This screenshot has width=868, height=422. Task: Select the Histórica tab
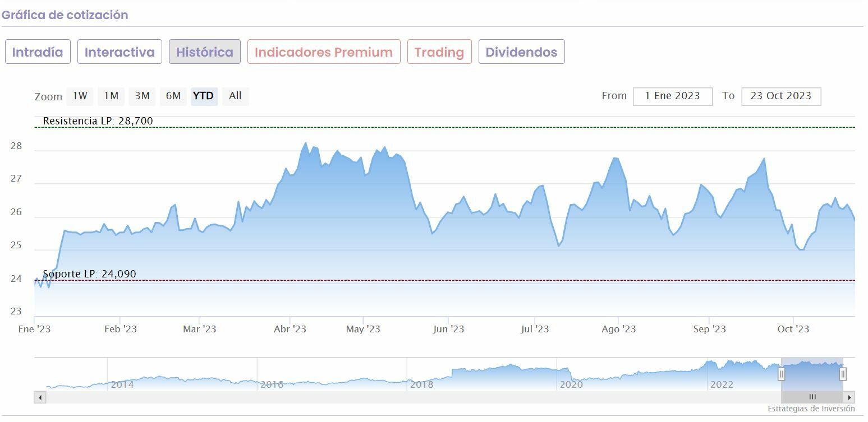205,52
